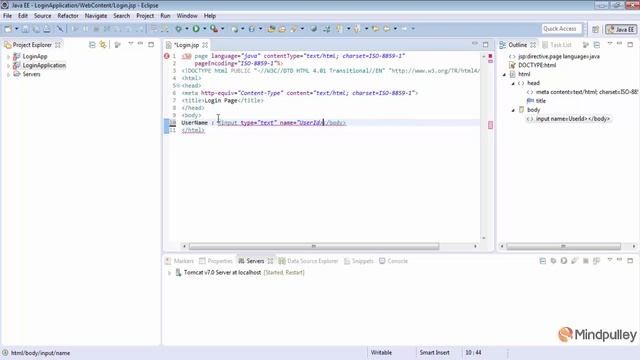
Task: Open the Run menu
Action: coord(165,16)
